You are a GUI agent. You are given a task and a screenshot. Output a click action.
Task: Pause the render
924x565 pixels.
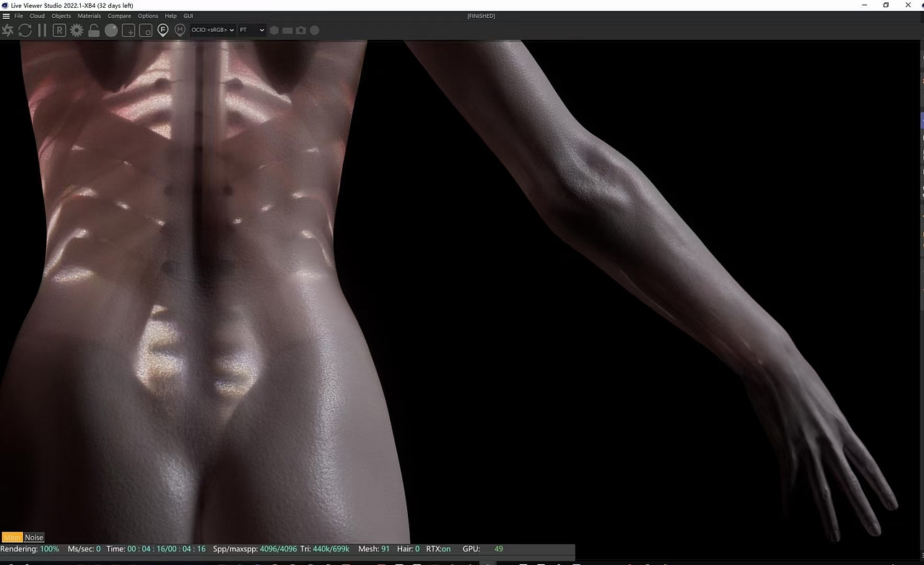[42, 30]
